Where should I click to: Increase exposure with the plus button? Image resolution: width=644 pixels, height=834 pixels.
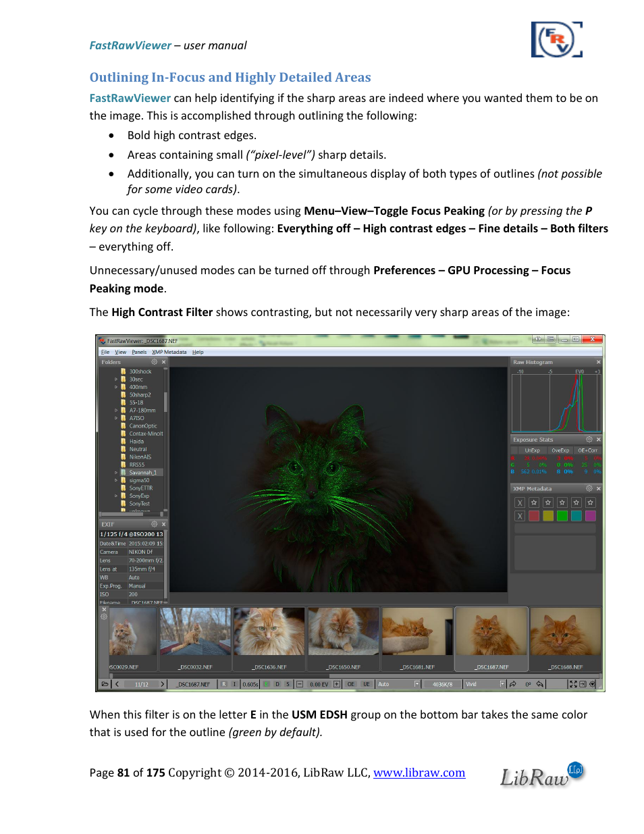pos(337,684)
